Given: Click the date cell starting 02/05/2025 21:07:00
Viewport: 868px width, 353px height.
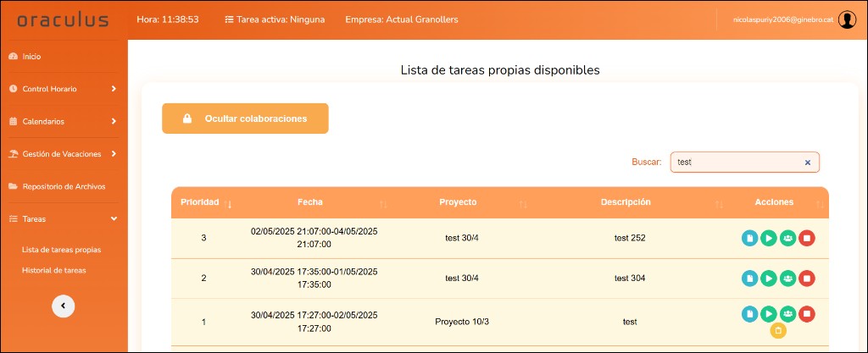Looking at the screenshot, I should point(314,238).
